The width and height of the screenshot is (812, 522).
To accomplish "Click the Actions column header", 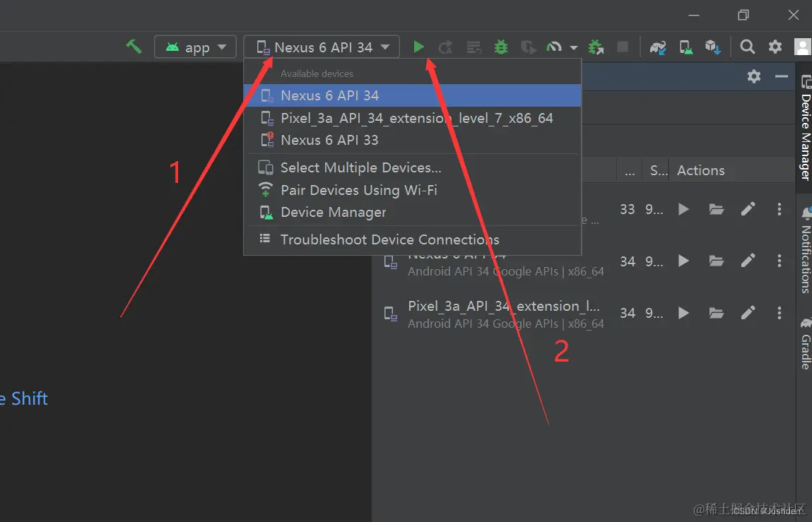I will click(x=700, y=170).
